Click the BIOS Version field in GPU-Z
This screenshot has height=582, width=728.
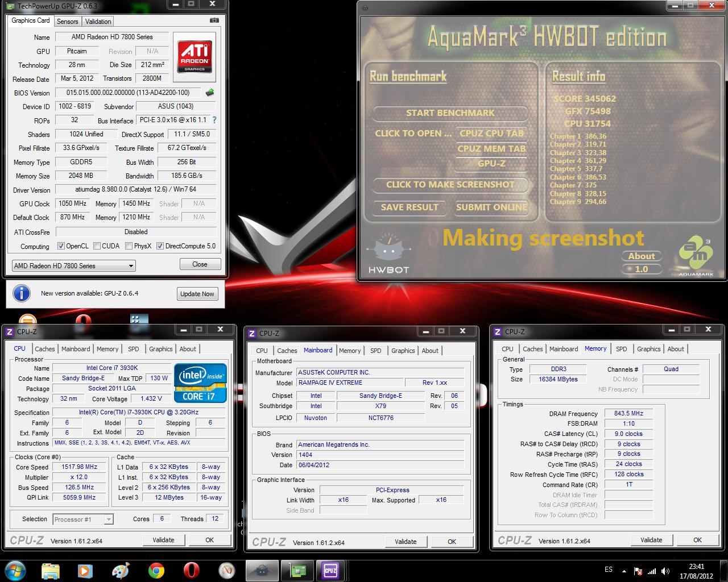129,93
